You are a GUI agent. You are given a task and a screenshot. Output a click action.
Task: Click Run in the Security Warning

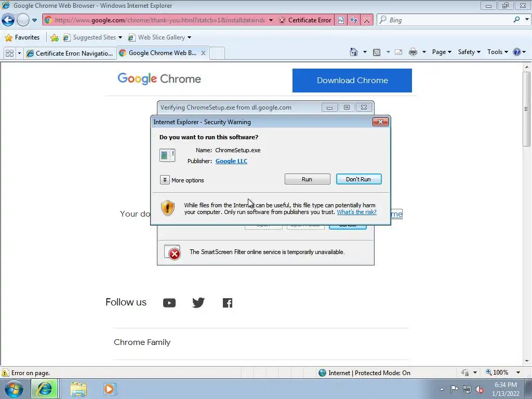pyautogui.click(x=307, y=179)
